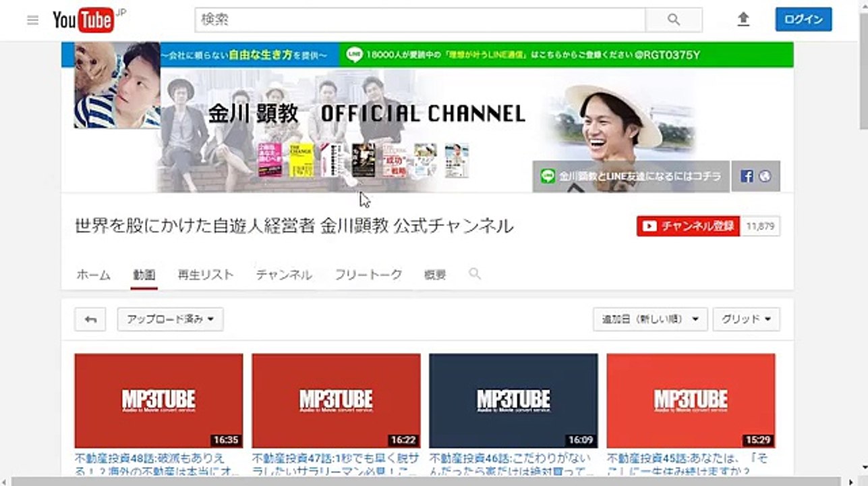Open the チャンネル tab
The image size is (868, 486).
click(x=284, y=275)
